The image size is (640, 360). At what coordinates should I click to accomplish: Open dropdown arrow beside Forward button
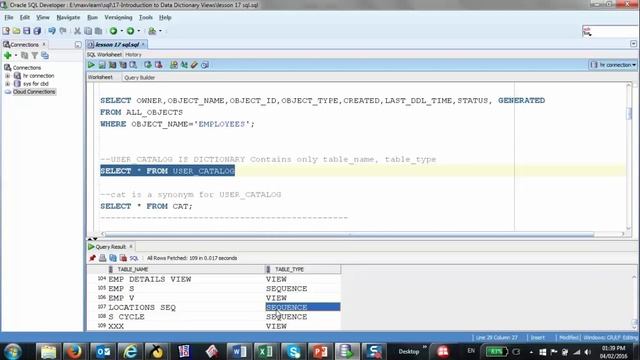tap(138, 31)
